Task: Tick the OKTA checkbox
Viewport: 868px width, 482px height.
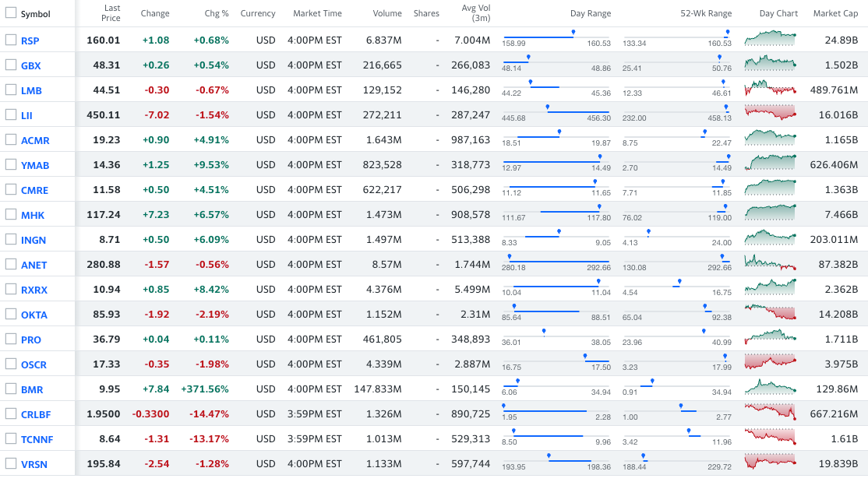Action: pos(10,314)
